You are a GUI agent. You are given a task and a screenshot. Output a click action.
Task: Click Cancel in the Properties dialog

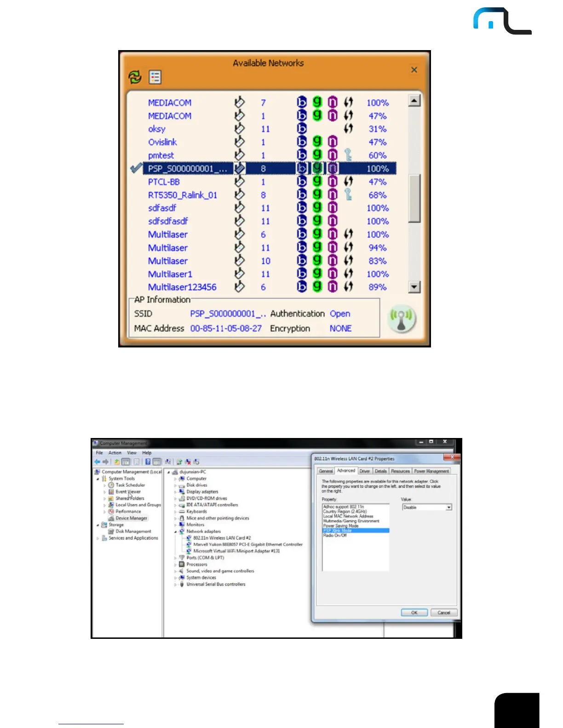coord(444,613)
